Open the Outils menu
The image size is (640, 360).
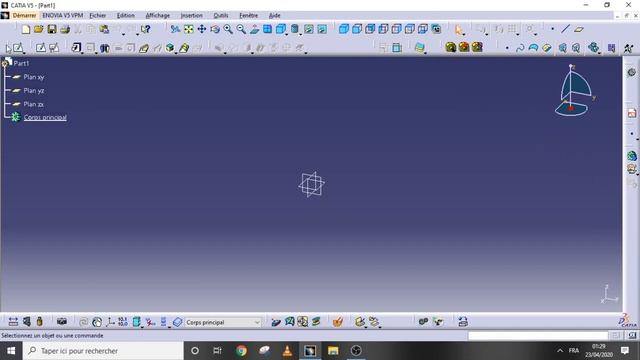tap(221, 15)
